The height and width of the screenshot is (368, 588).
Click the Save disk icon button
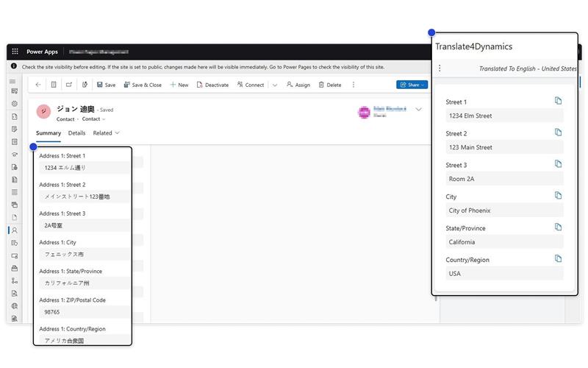106,85
